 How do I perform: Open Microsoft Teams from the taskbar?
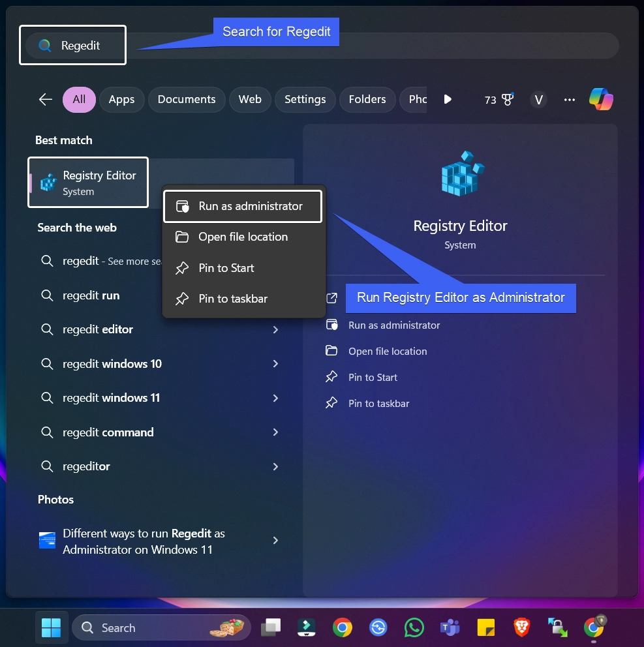[x=450, y=627]
